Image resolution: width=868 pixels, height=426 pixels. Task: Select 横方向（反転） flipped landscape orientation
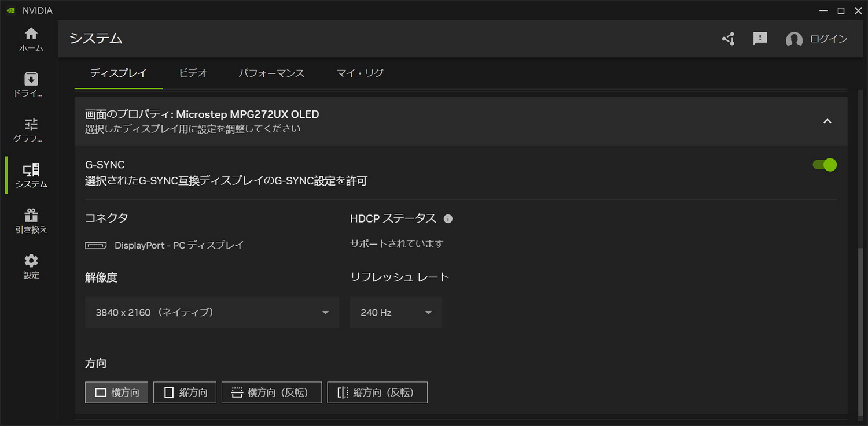[x=271, y=392]
